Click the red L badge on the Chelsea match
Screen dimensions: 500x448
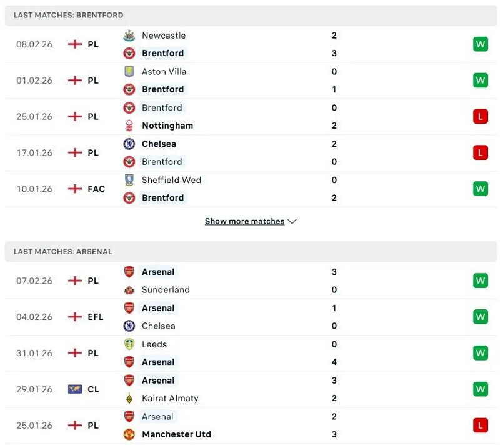(480, 152)
